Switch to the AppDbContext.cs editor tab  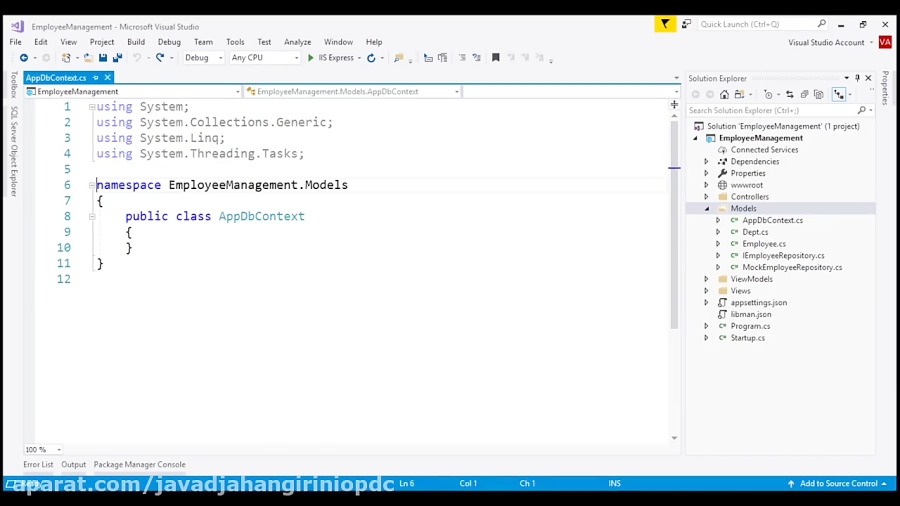(56, 77)
